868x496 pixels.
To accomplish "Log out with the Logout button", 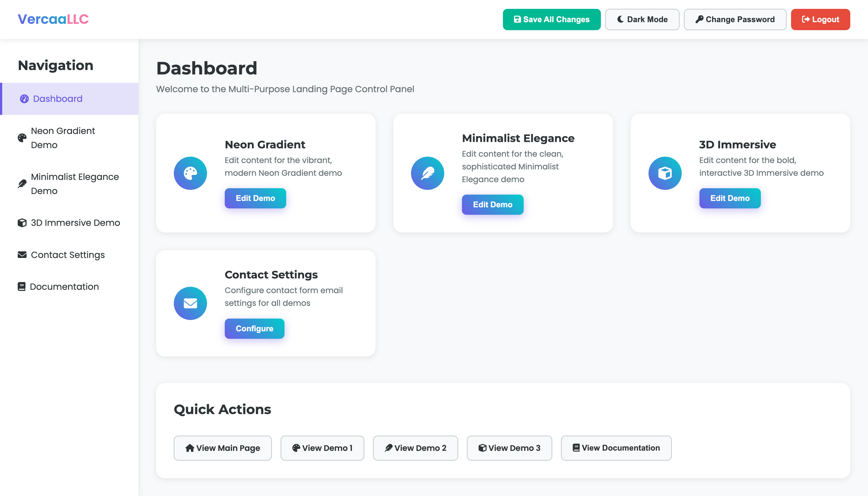I will point(820,19).
